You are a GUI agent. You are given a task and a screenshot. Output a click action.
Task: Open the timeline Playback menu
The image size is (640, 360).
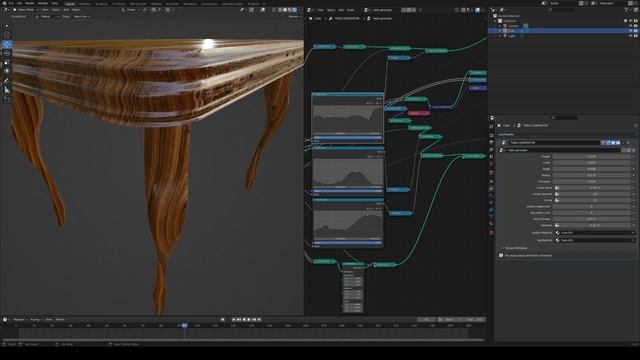(20, 320)
